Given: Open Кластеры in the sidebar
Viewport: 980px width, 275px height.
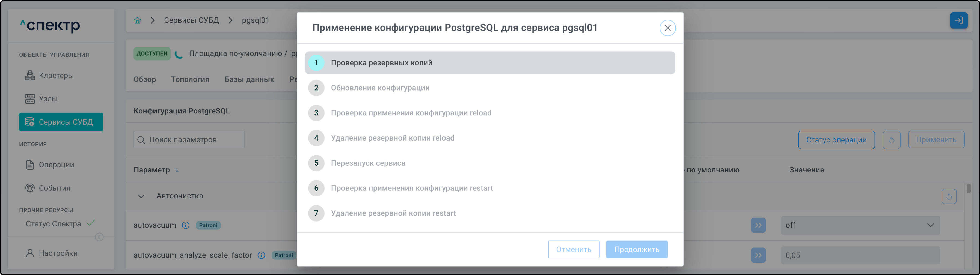Looking at the screenshot, I should point(56,76).
